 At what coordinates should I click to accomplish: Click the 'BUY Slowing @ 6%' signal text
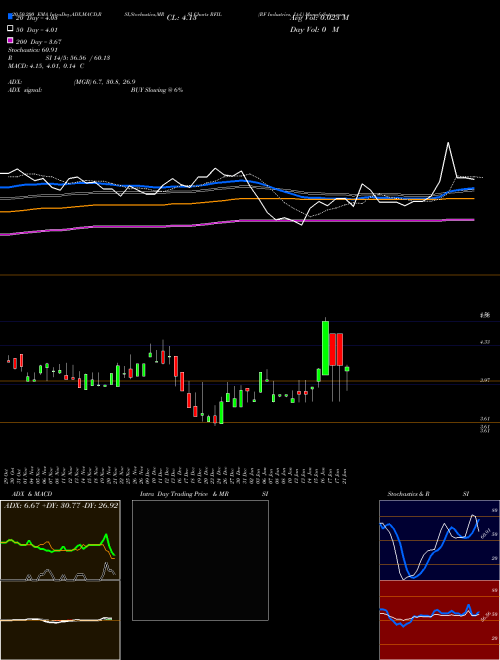157,90
